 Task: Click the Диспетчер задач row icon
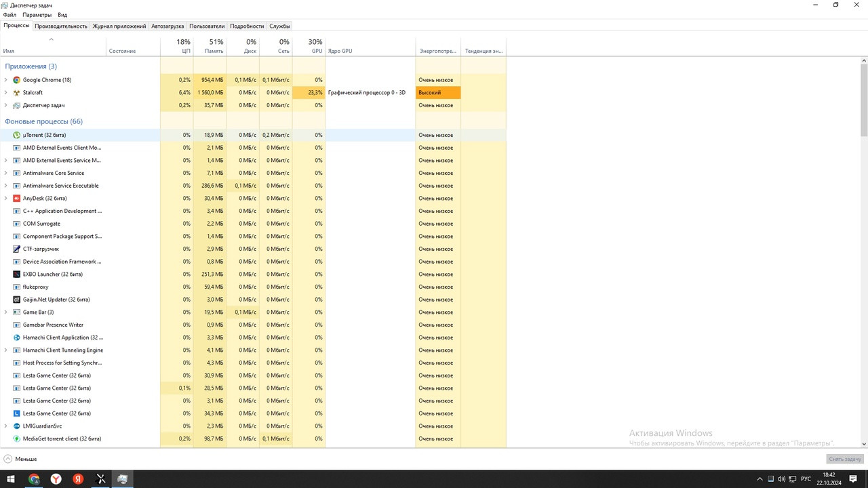17,105
